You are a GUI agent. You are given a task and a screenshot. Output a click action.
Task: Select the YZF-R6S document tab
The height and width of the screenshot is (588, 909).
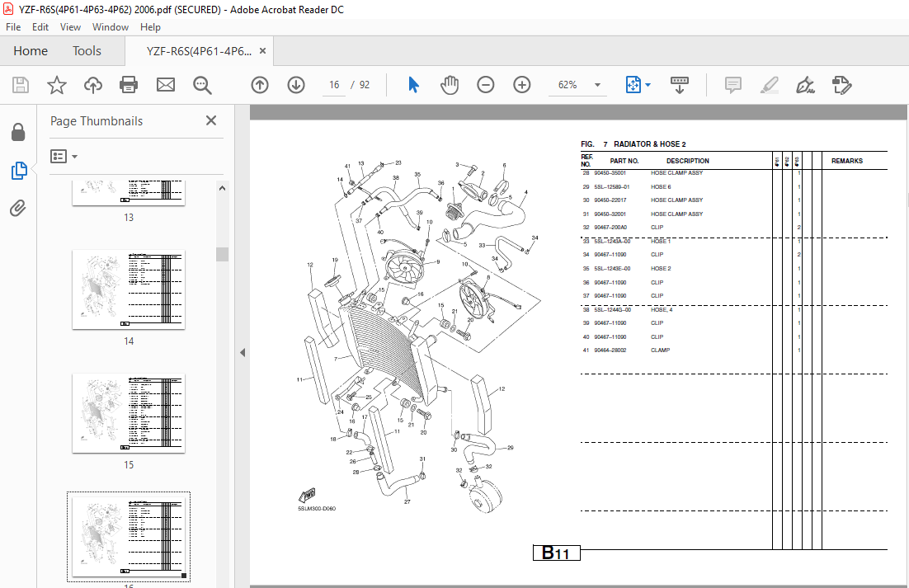199,51
